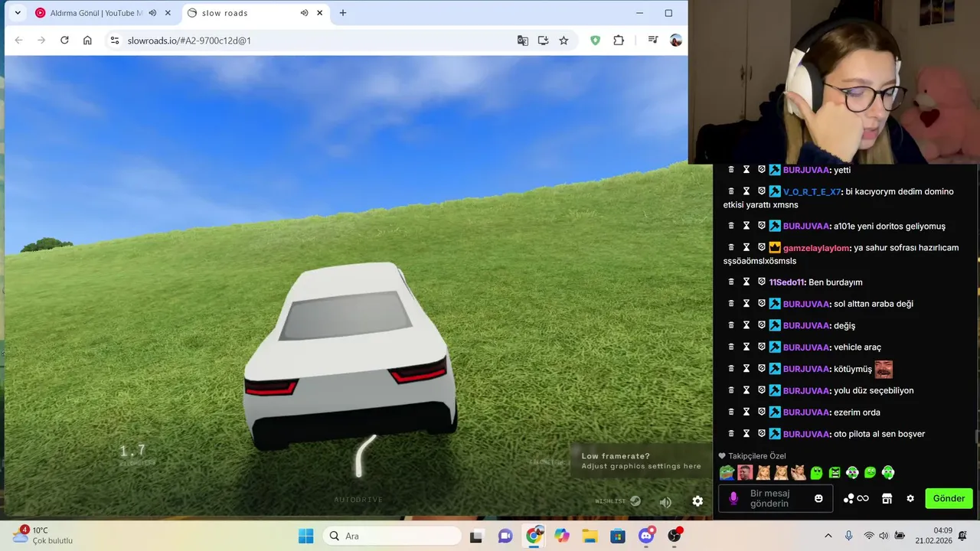
Task: Open the emoji picker in chat
Action: click(x=818, y=498)
